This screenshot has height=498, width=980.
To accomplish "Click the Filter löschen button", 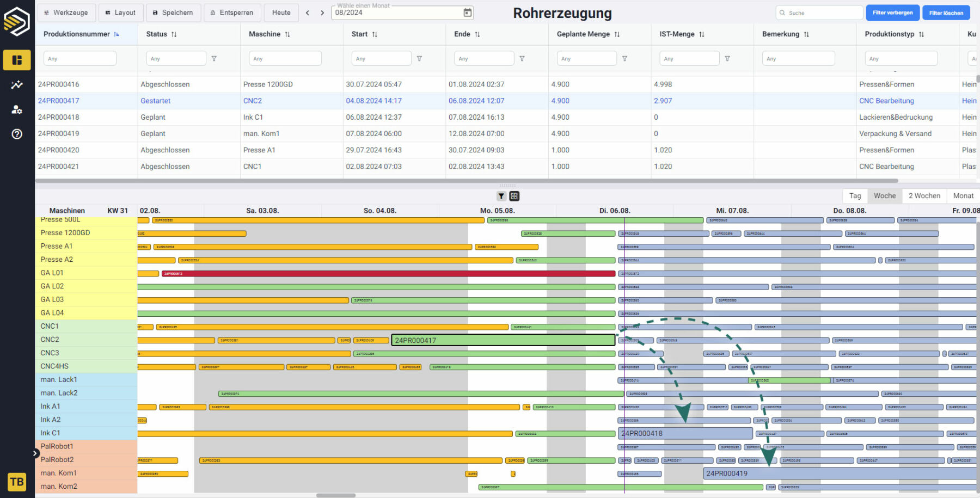I will [x=946, y=12].
